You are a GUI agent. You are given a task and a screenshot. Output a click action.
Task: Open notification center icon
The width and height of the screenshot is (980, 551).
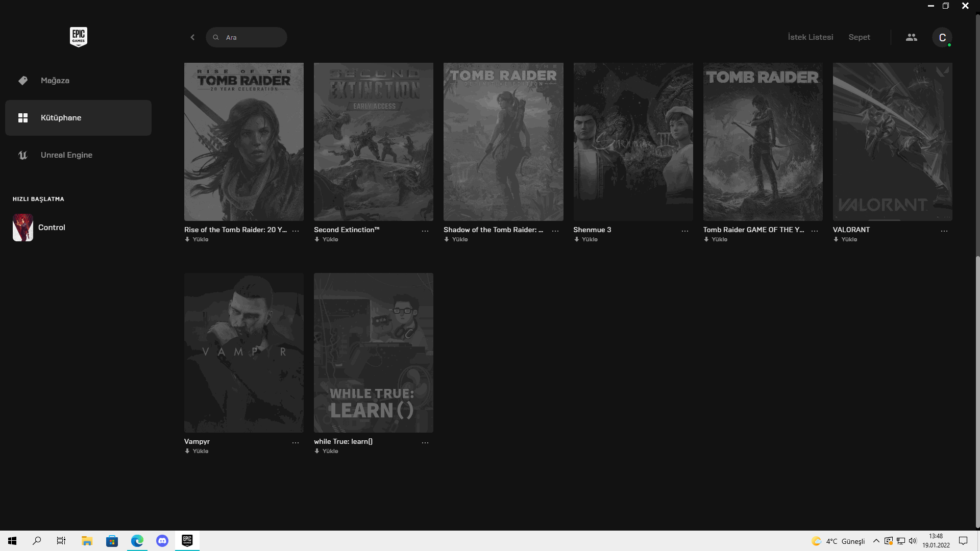[x=963, y=541]
